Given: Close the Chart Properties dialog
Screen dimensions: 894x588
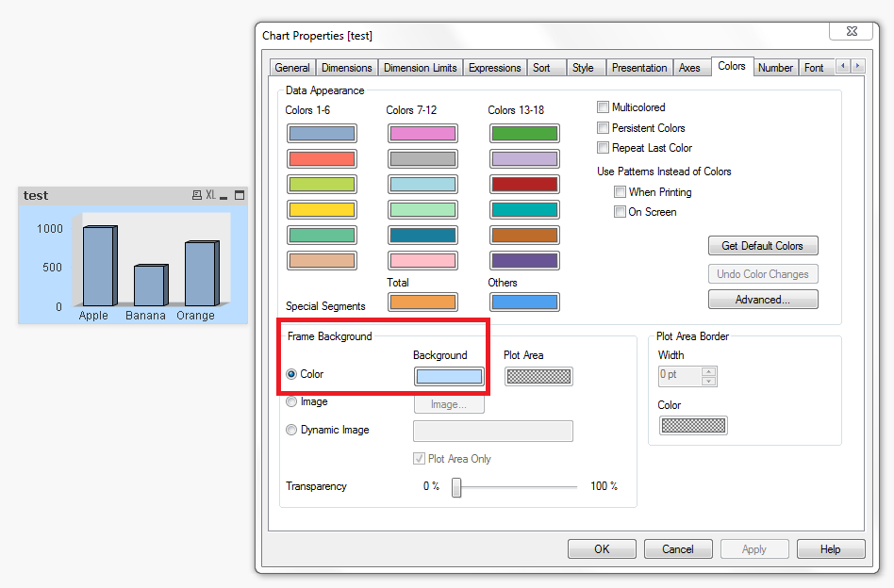Looking at the screenshot, I should (x=852, y=31).
